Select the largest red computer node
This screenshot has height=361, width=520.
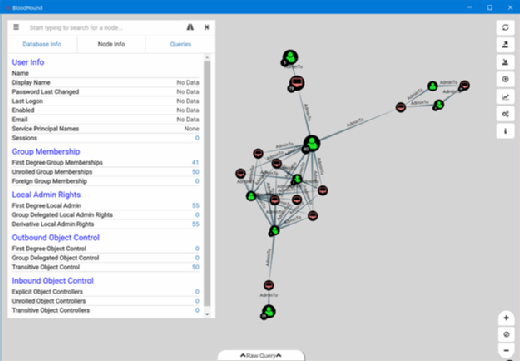[x=296, y=83]
